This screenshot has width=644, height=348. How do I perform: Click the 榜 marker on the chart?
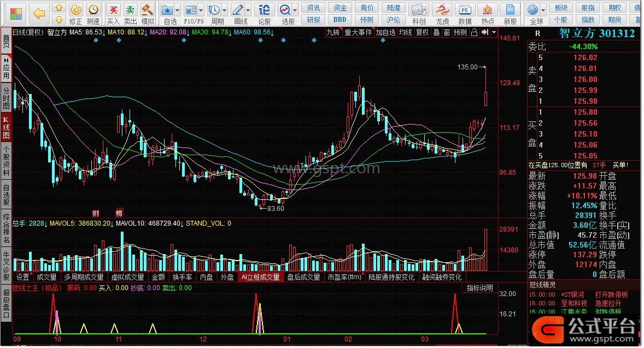[x=119, y=213]
